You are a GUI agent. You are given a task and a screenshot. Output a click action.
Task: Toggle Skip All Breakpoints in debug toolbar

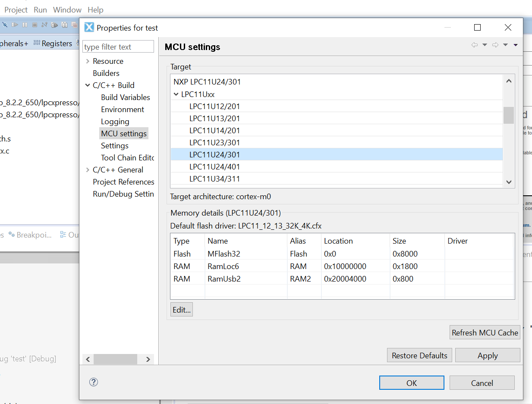[x=5, y=25]
